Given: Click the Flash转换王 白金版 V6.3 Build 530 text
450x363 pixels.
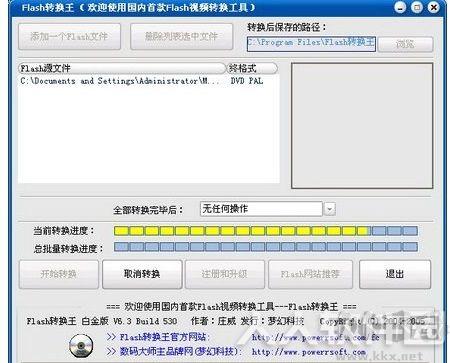Looking at the screenshot, I should 102,321.
